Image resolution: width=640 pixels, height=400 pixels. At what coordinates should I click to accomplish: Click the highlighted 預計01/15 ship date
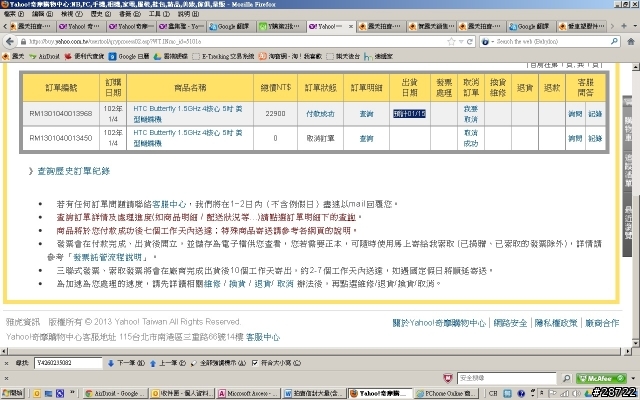click(x=409, y=113)
